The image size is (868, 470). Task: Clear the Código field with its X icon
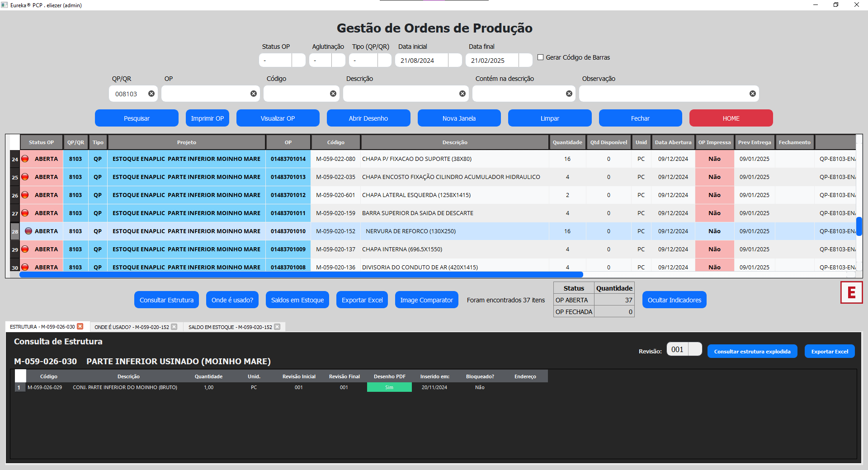coord(333,94)
